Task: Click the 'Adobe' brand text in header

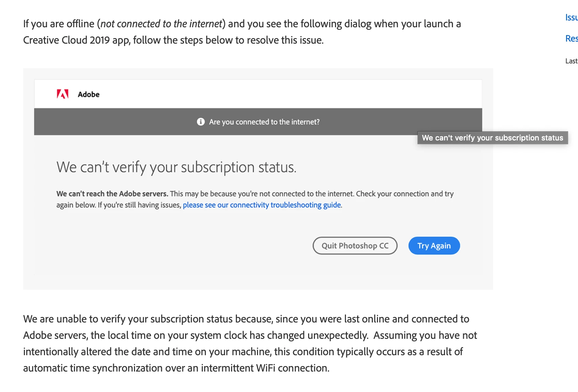Action: coord(89,94)
